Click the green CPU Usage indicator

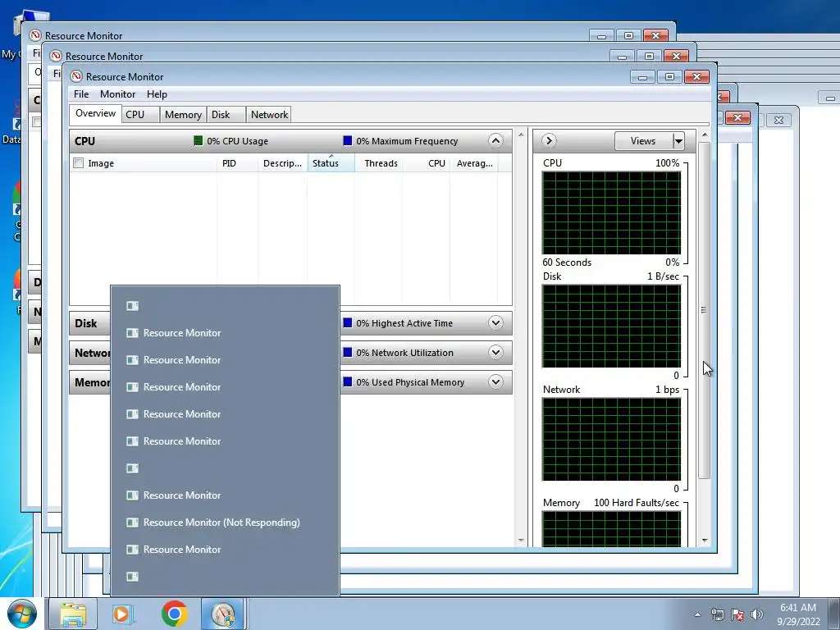pyautogui.click(x=199, y=141)
